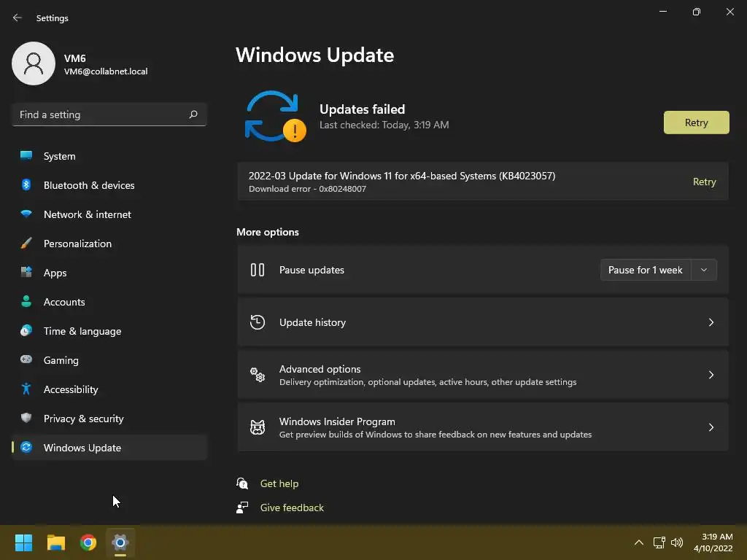Open File Explorer from the taskbar

pos(55,542)
